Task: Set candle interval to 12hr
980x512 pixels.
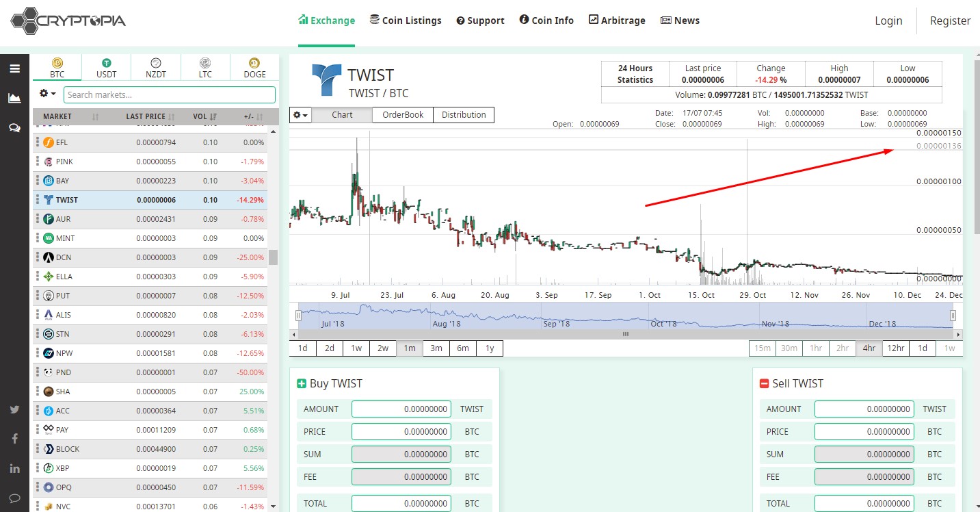Action: (x=896, y=348)
